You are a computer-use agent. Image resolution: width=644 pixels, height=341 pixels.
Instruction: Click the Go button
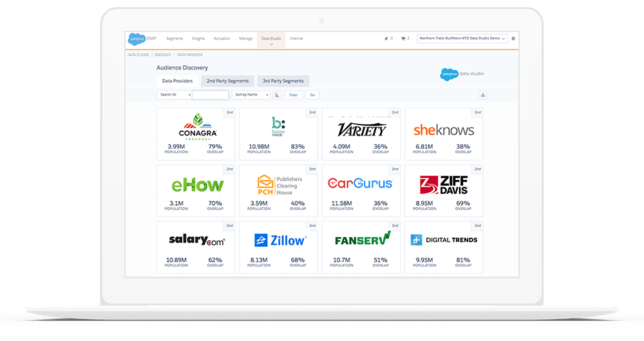click(312, 95)
